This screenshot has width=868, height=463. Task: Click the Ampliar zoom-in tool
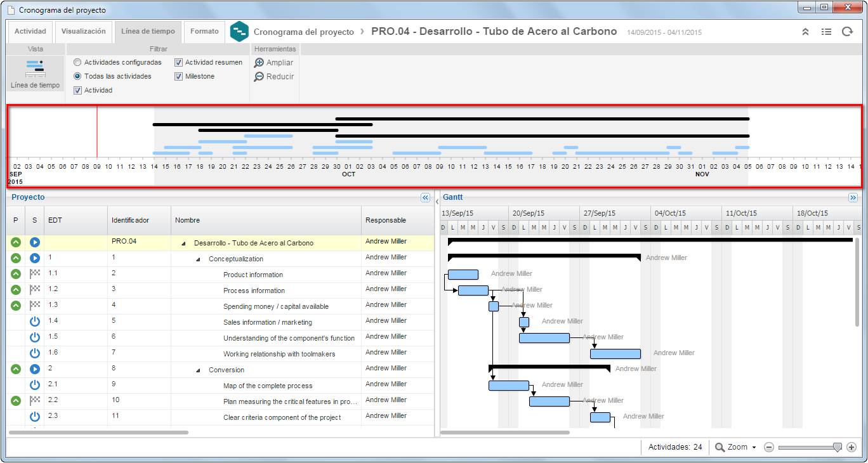(273, 63)
